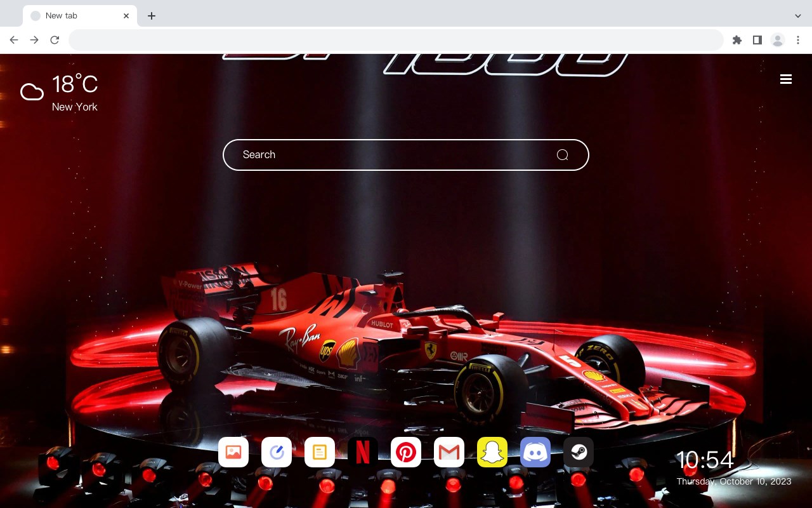Click the cloud weather icon

coord(32,92)
